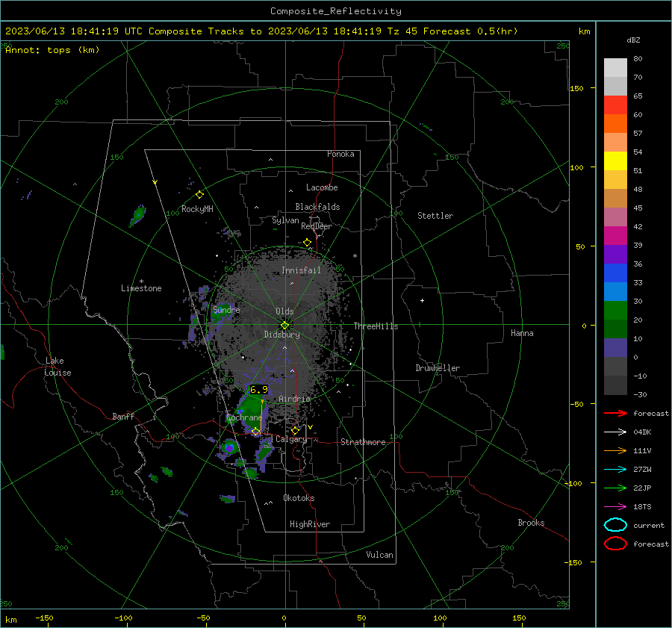672x628 pixels.
Task: Click the ThreeHills city label
Action: coord(376,326)
